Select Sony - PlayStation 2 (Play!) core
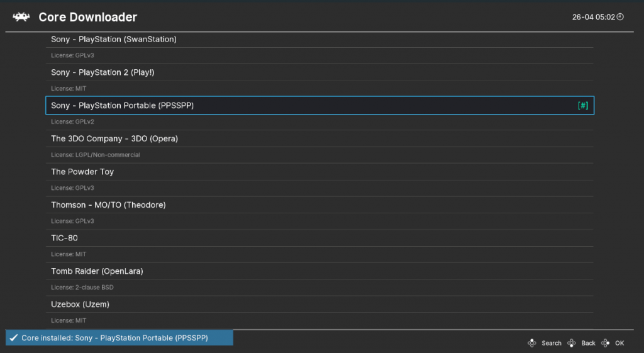This screenshot has width=644, height=353. tap(103, 72)
